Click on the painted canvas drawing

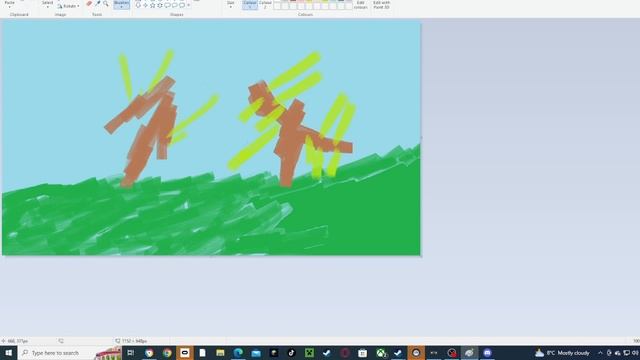(x=211, y=138)
